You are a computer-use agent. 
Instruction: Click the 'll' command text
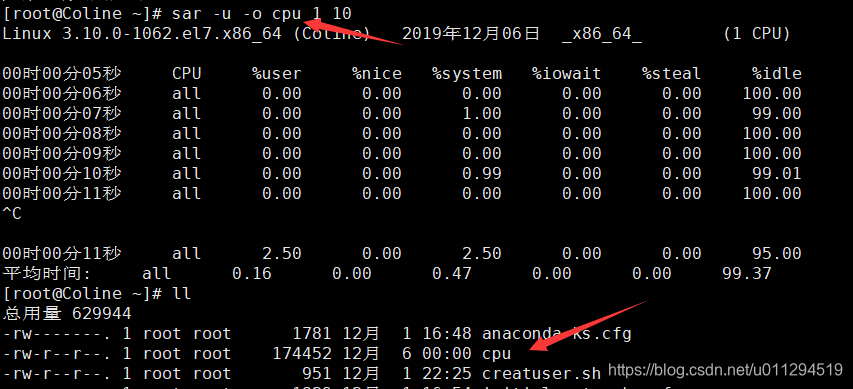(182, 294)
